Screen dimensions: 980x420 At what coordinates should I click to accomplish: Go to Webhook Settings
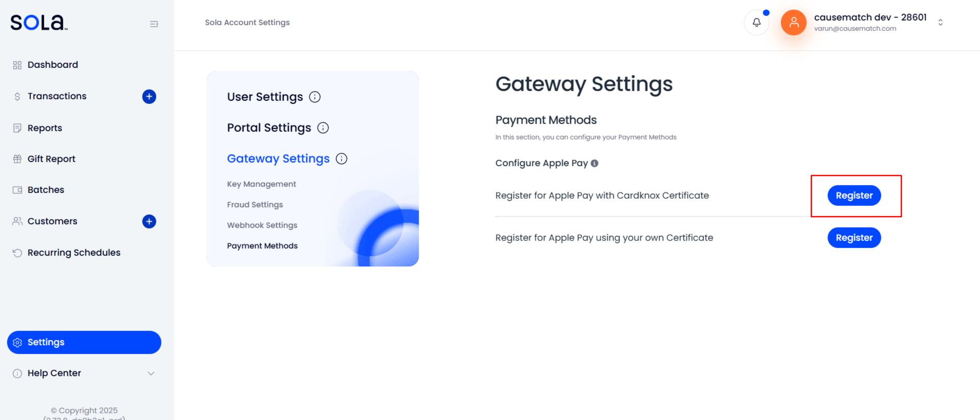pyautogui.click(x=262, y=225)
